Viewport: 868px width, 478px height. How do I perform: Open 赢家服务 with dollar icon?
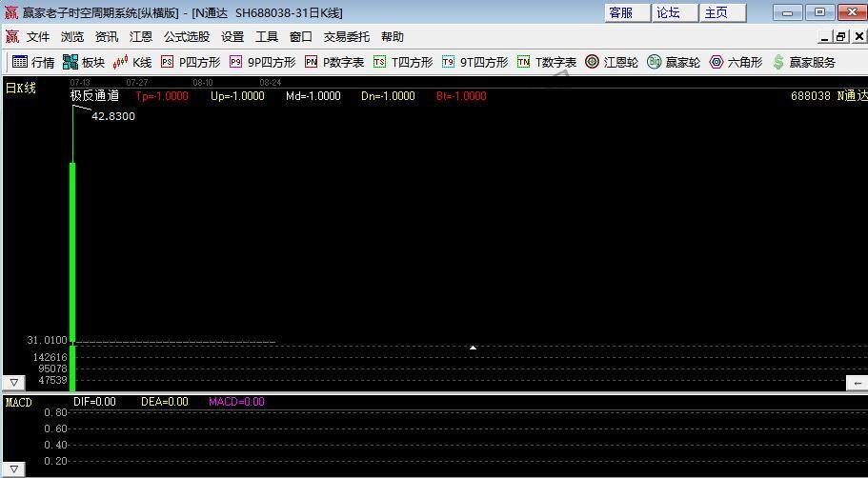click(804, 62)
